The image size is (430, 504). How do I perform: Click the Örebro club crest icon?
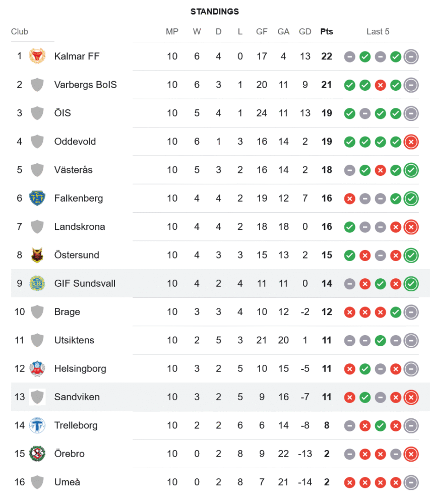click(37, 454)
